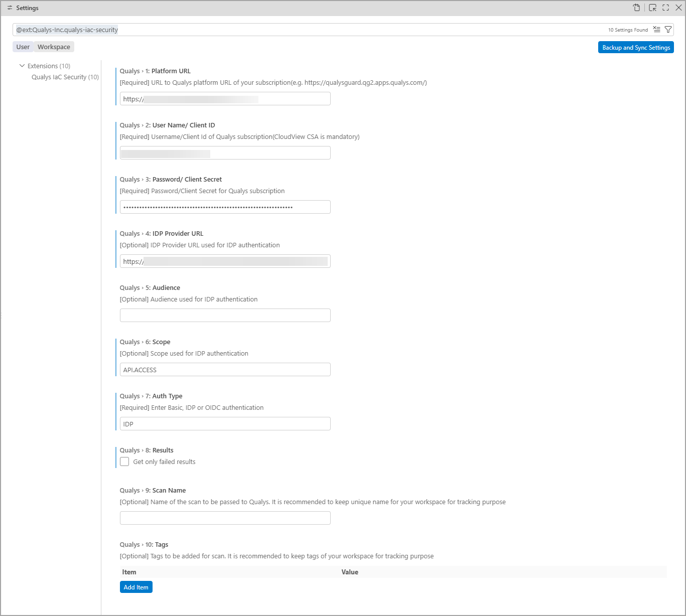Click the 'Qualys › 9: Scan Name' heading
The height and width of the screenshot is (616, 686).
(153, 490)
